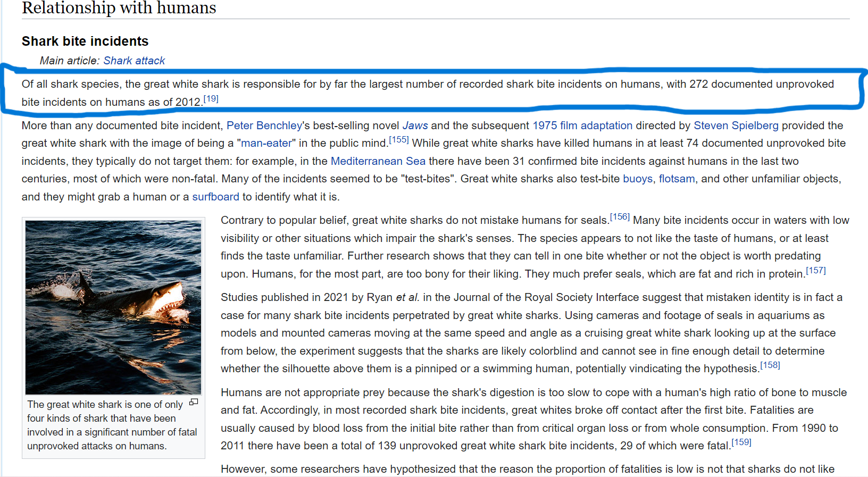Viewport: 868px width, 477px height.
Task: Click the text "Contrary to popular belief"
Action: (x=285, y=220)
